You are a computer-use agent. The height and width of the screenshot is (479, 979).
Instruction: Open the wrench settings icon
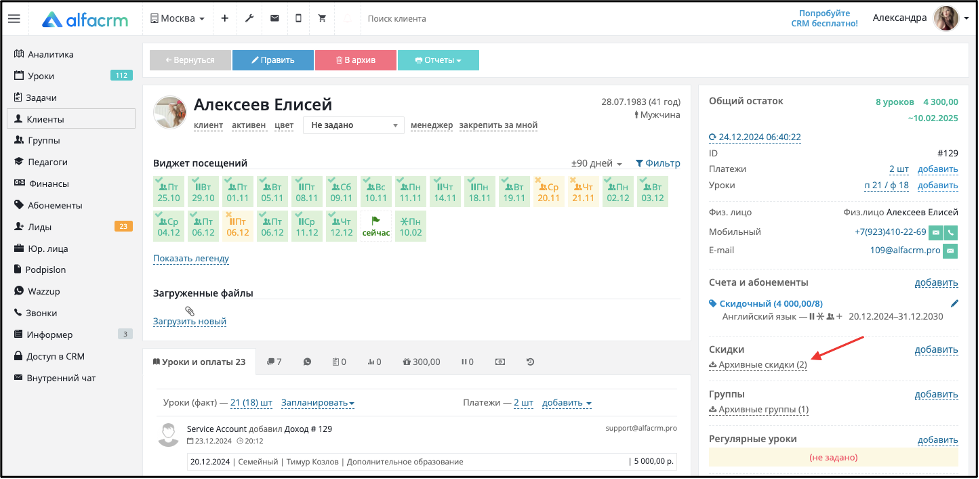248,19
